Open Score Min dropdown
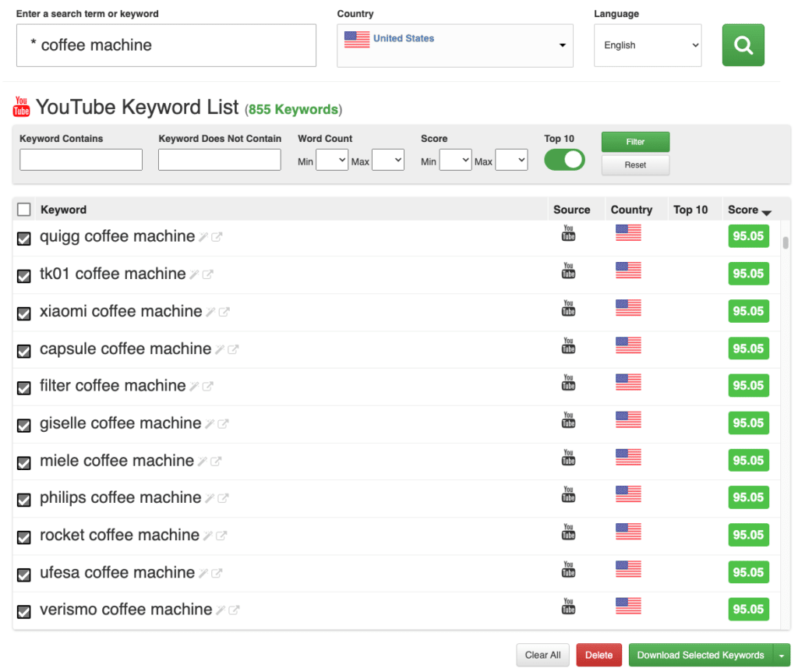This screenshot has height=672, width=798. [455, 160]
